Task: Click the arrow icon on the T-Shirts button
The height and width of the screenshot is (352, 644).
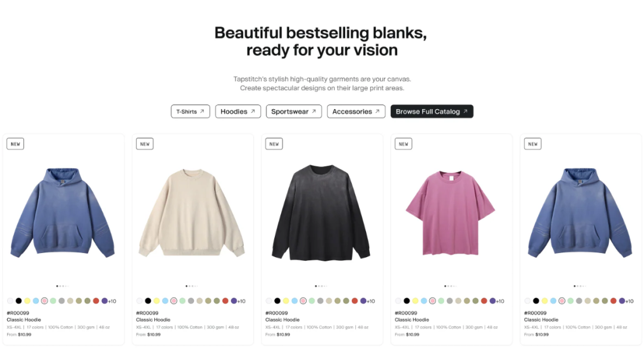Action: 202,112
